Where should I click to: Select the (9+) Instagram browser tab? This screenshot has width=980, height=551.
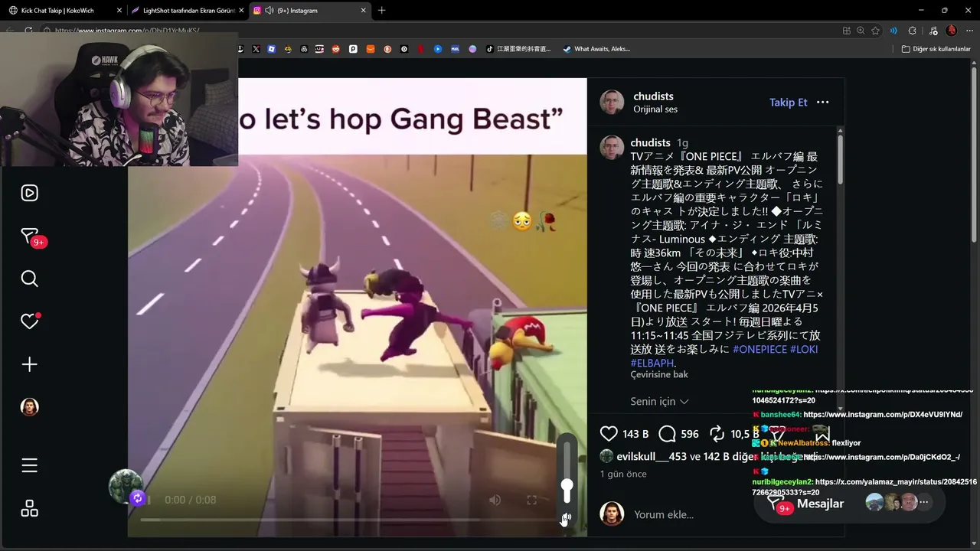tap(310, 11)
